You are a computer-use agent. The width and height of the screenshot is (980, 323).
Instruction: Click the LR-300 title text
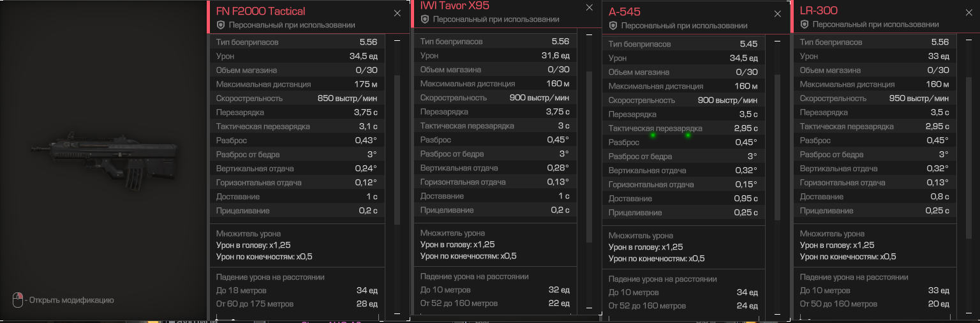819,11
